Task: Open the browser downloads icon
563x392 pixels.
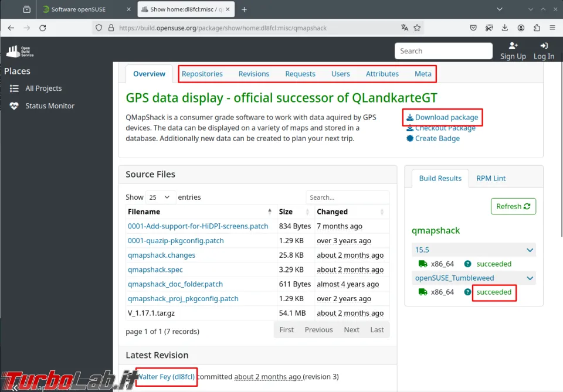Action: click(x=505, y=28)
